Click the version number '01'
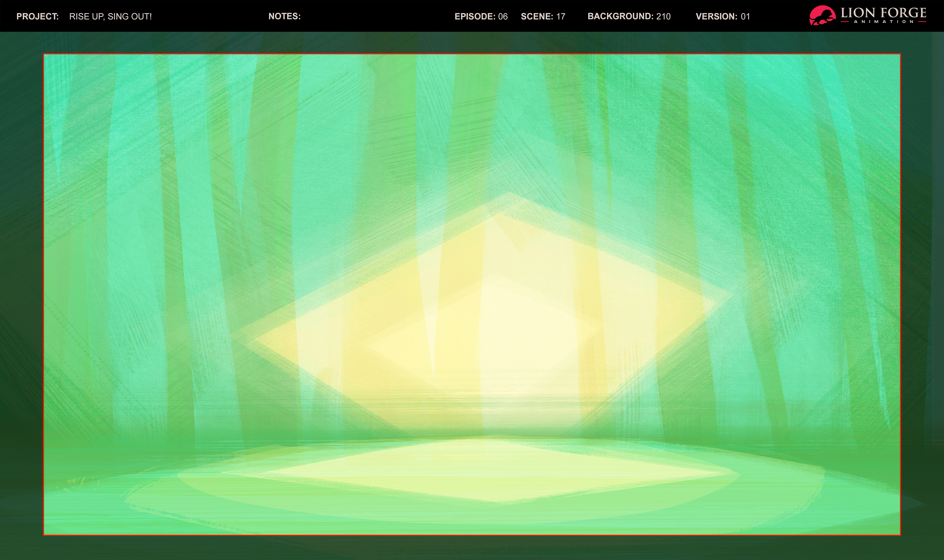The image size is (944, 560). click(x=745, y=17)
